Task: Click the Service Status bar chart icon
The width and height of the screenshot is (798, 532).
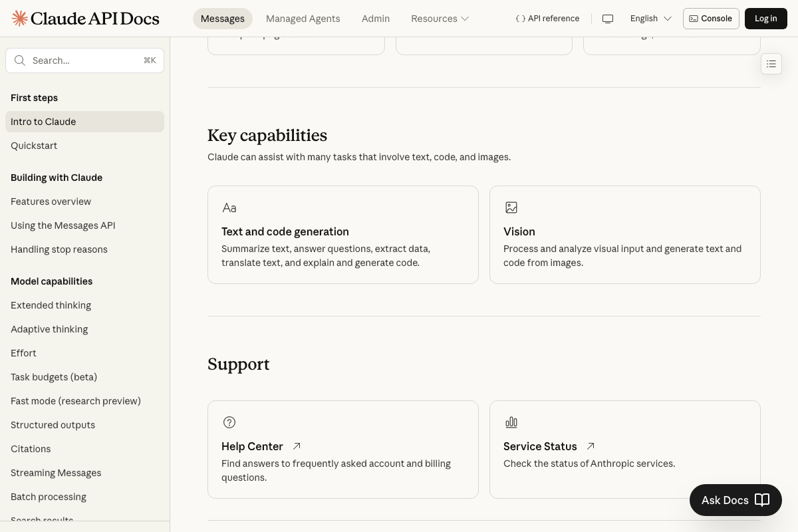Action: [x=511, y=422]
